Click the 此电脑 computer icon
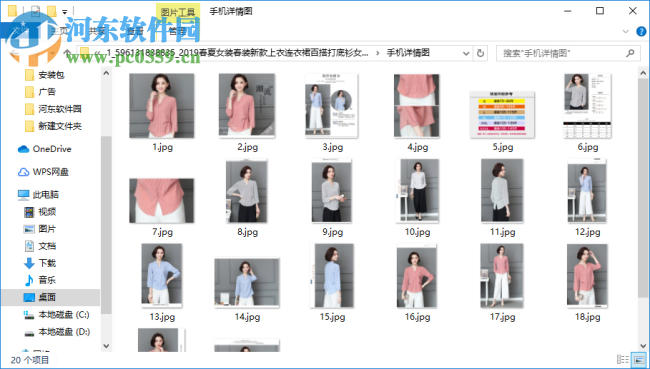 coord(23,195)
